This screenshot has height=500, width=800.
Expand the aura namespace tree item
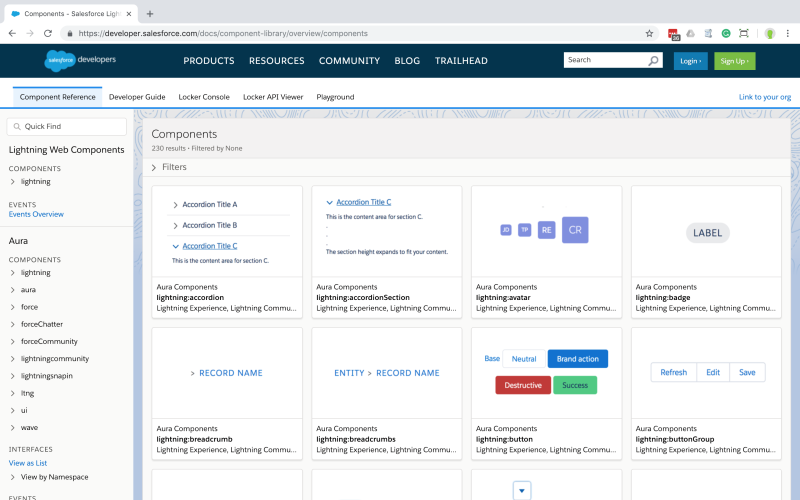pyautogui.click(x=12, y=290)
